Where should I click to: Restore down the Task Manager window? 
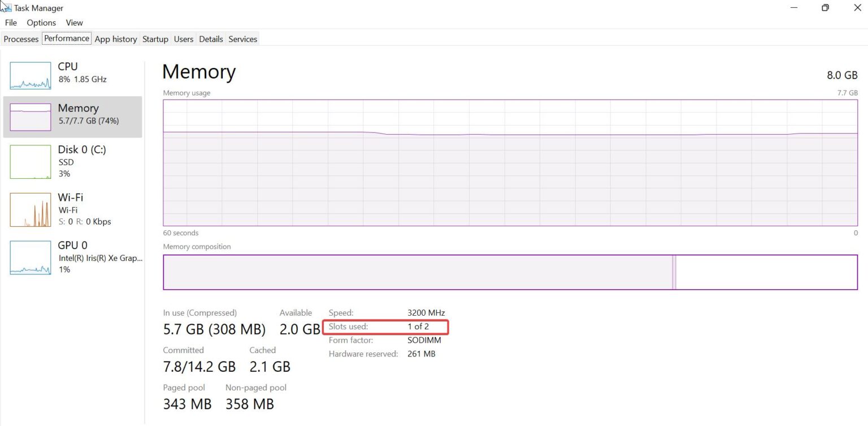click(x=825, y=8)
